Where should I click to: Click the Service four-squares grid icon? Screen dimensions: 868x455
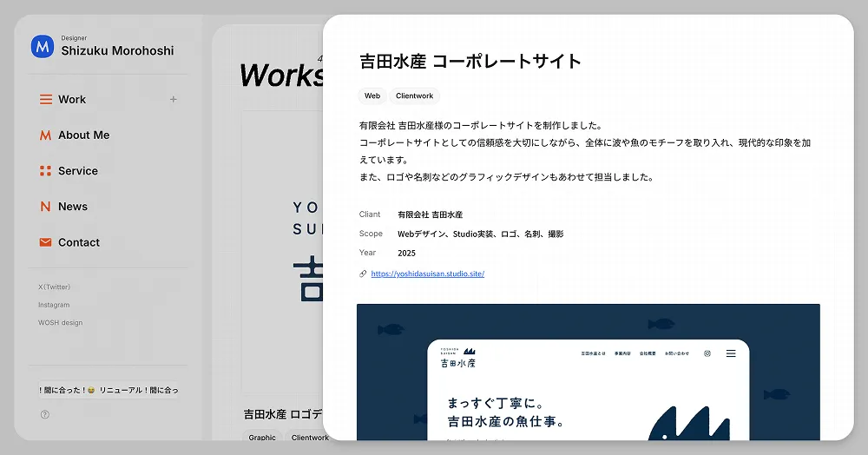[46, 171]
